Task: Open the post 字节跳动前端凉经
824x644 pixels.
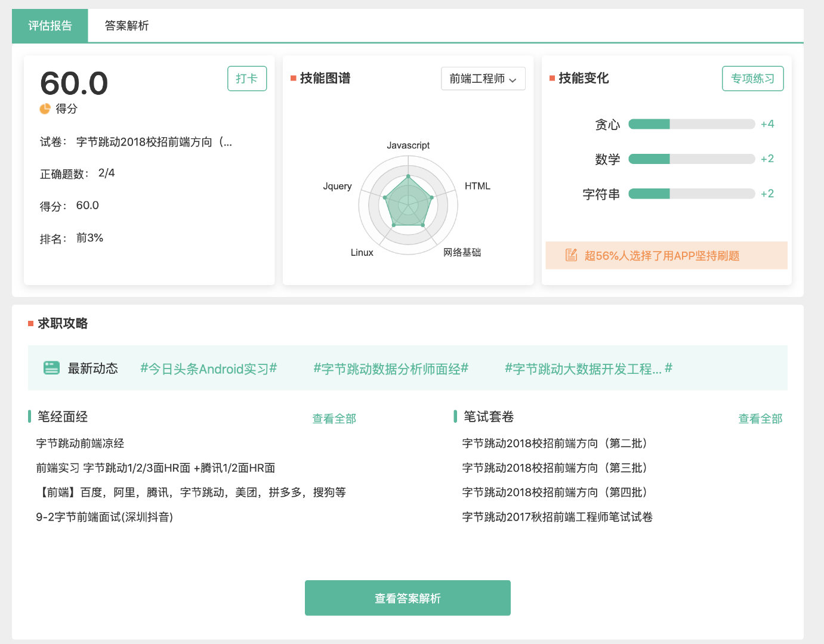Action: (80, 443)
